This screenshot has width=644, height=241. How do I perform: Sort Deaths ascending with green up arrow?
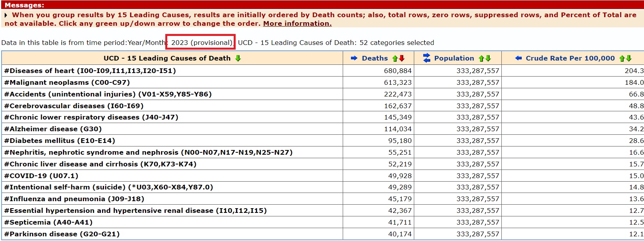tap(395, 59)
